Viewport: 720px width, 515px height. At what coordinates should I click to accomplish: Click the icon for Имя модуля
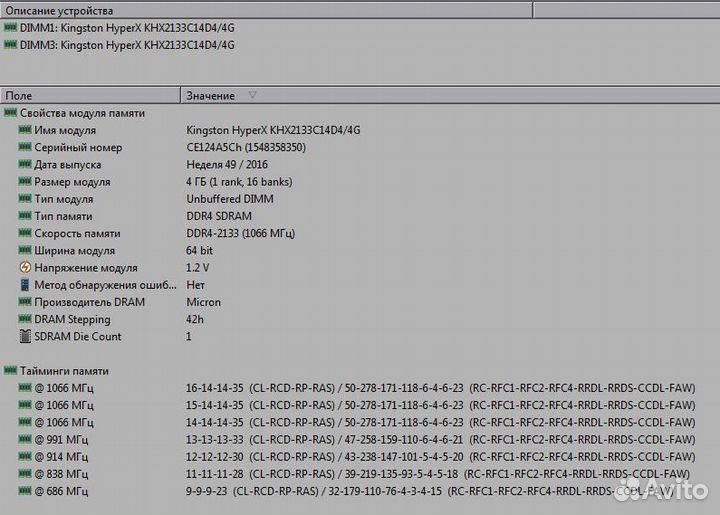coord(25,130)
